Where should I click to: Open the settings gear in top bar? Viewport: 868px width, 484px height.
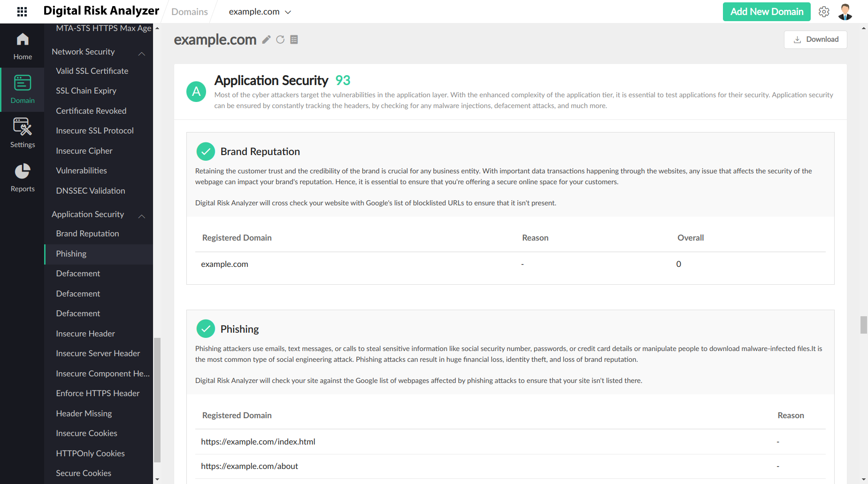(824, 11)
